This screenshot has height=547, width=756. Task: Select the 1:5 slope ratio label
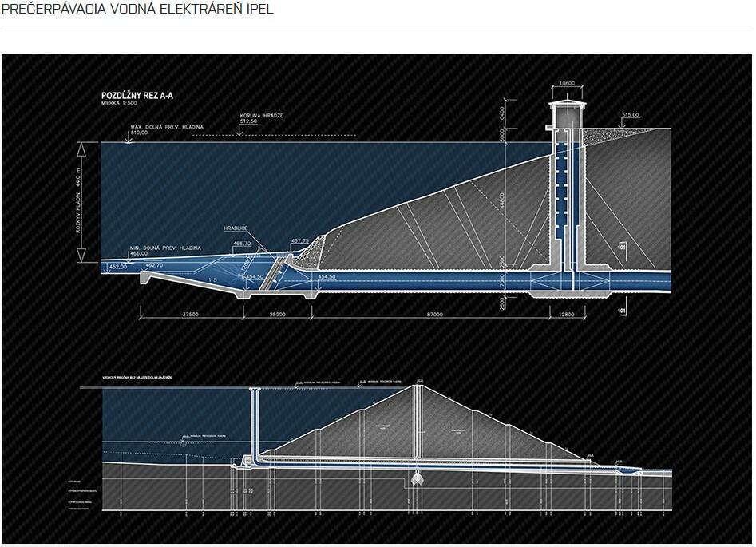click(x=211, y=279)
